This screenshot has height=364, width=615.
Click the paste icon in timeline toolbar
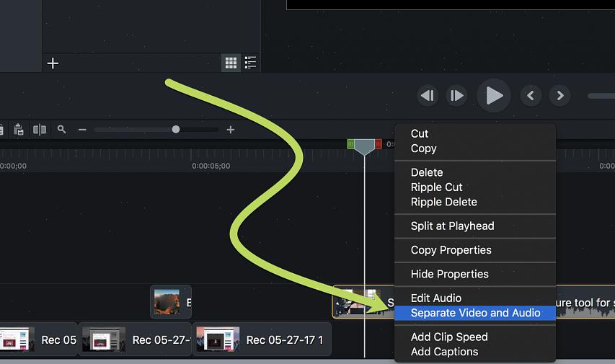[x=19, y=130]
